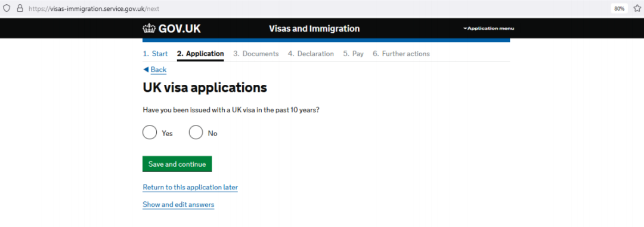Viewport: 644px width, 227px height.
Task: Open the 4. Declaration step
Action: (x=311, y=54)
